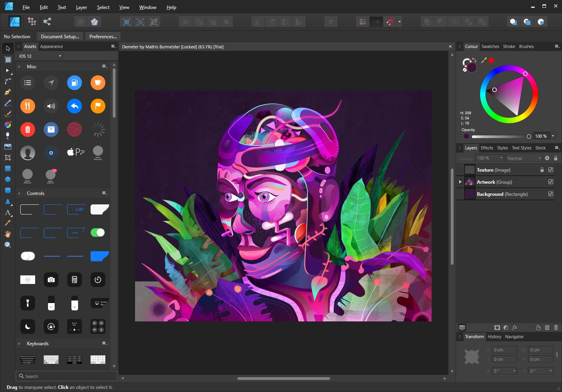Image resolution: width=562 pixels, height=392 pixels.
Task: Select the Colour Picker tool
Action: tap(7, 223)
